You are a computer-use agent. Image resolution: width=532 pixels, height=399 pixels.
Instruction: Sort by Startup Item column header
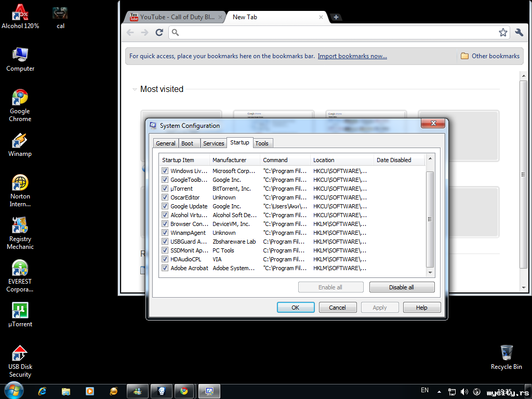coord(184,160)
